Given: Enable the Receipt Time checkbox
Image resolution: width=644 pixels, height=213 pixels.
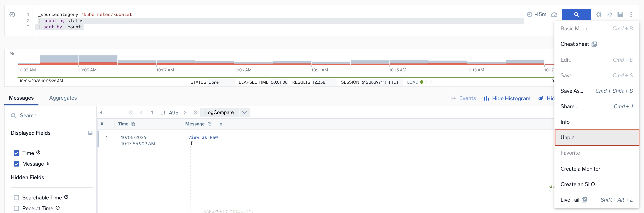Looking at the screenshot, I should click(17, 208).
